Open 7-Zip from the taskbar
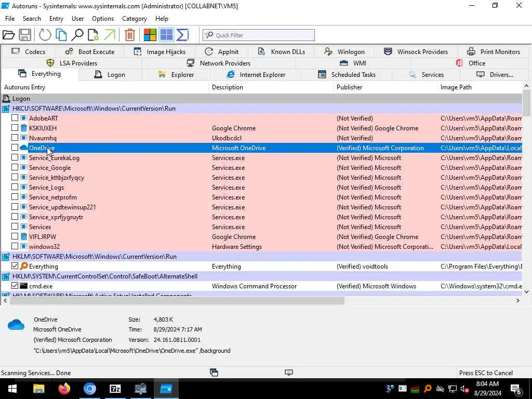Screen dimensions: 532x399 coord(115,389)
